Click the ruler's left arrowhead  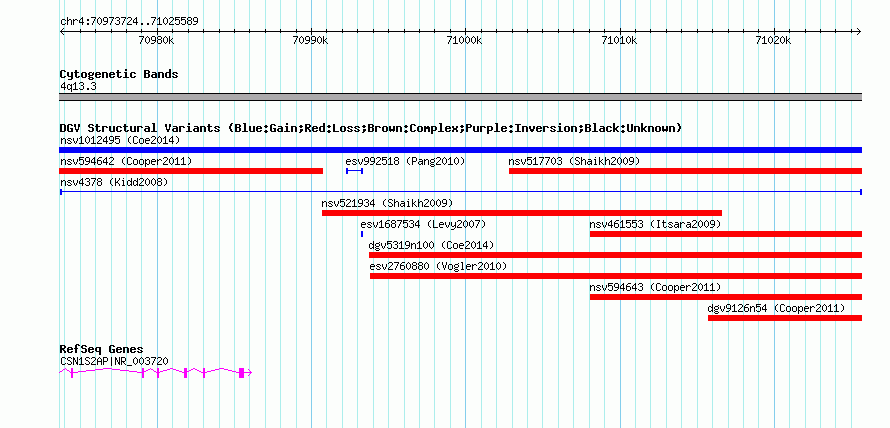tap(62, 32)
